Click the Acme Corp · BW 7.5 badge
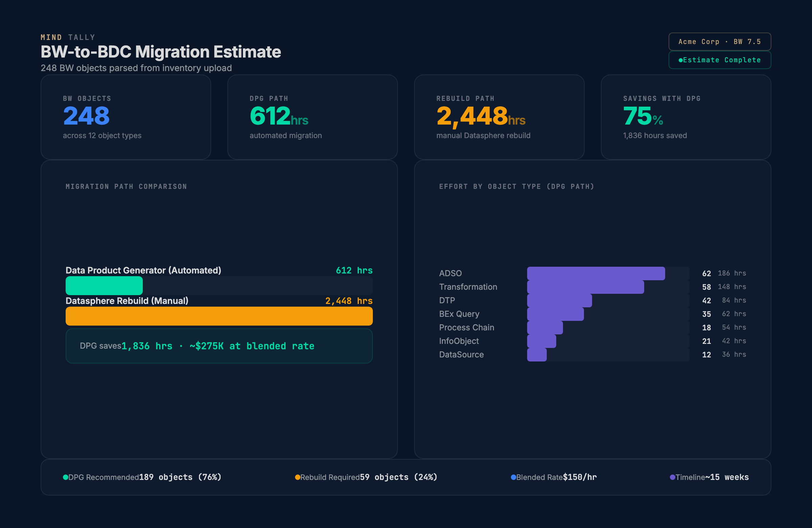The image size is (812, 528). (720, 42)
